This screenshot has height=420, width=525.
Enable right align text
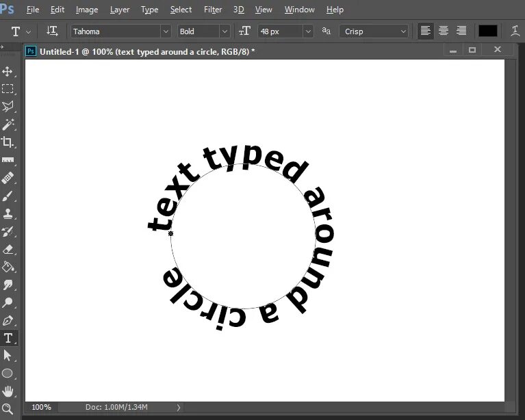point(461,31)
